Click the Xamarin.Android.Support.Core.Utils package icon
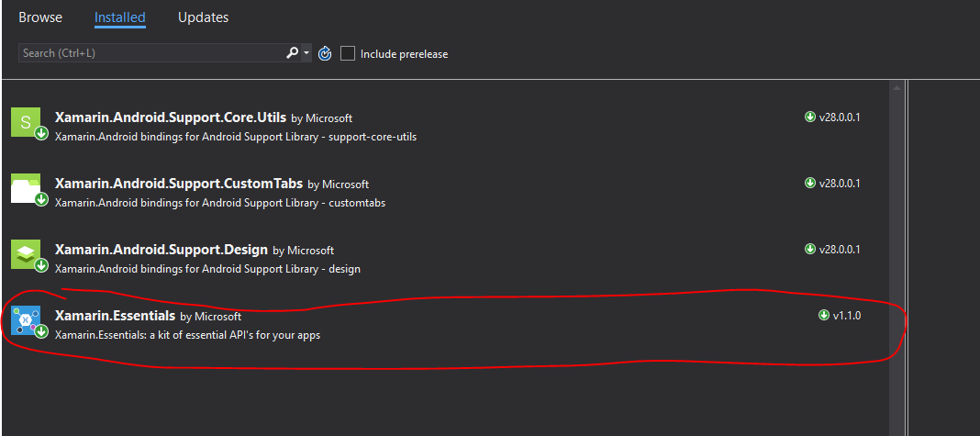The image size is (980, 436). (27, 123)
